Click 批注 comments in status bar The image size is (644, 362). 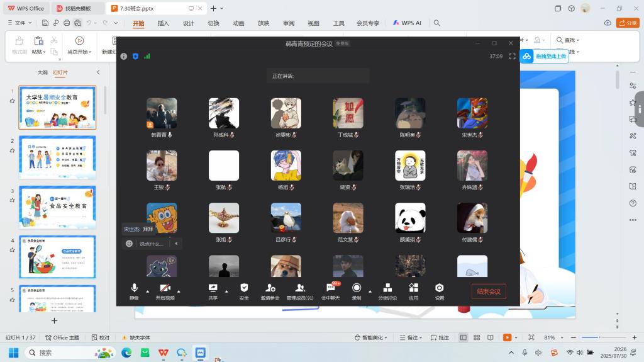pos(440,337)
